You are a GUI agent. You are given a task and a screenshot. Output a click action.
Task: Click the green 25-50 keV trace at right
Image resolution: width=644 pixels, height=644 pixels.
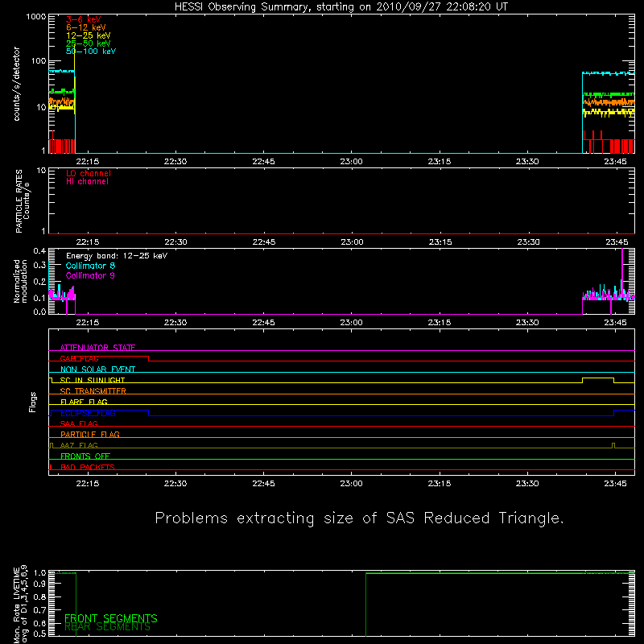[x=609, y=94]
